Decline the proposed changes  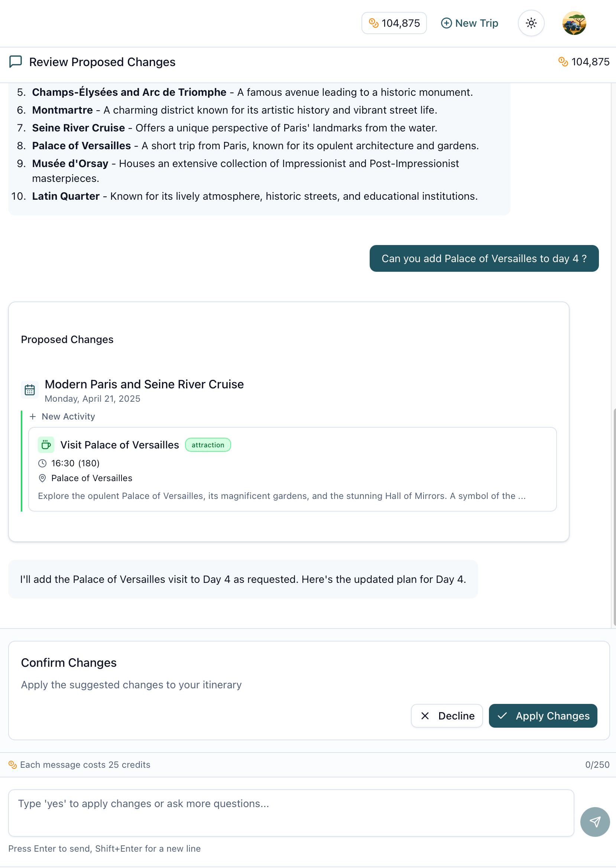pyautogui.click(x=447, y=715)
